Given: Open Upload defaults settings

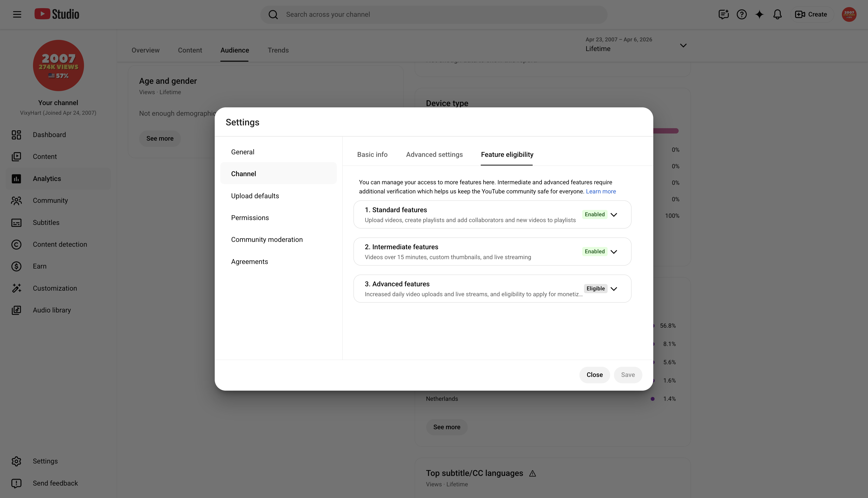Looking at the screenshot, I should tap(278, 196).
